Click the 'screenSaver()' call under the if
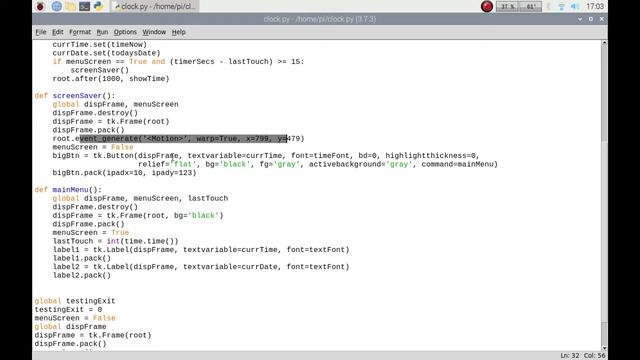Image resolution: width=640 pixels, height=360 pixels. (x=100, y=70)
